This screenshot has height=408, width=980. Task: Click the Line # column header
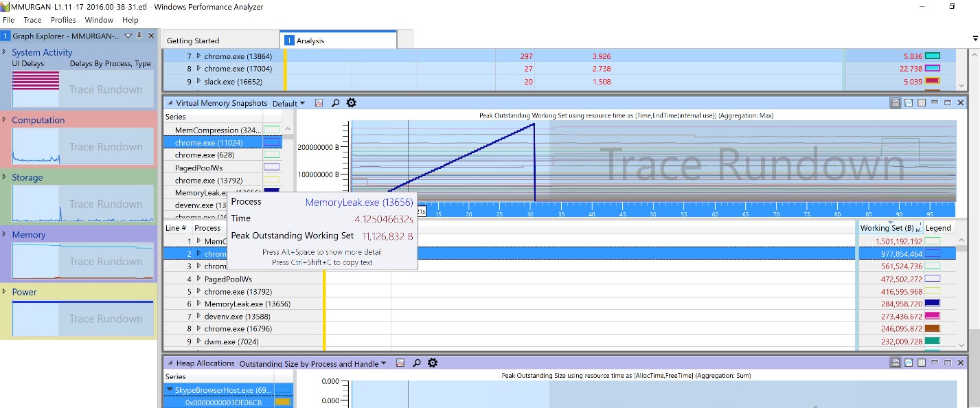pos(176,228)
